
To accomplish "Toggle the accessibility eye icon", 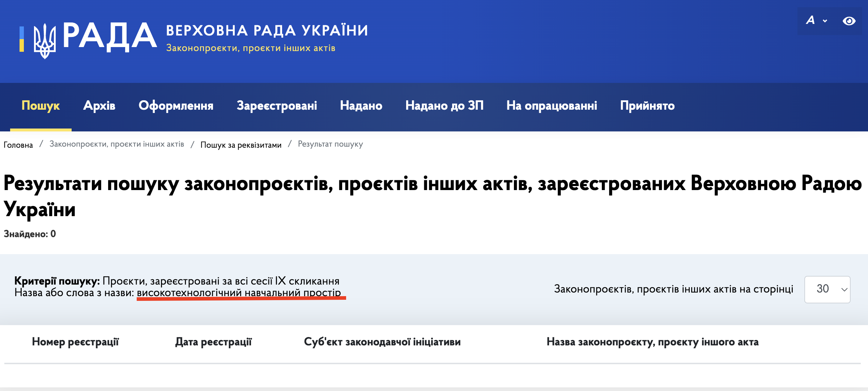I will (849, 21).
